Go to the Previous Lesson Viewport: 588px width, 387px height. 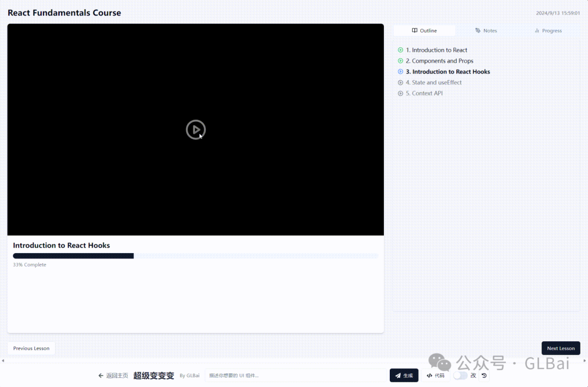pos(31,348)
